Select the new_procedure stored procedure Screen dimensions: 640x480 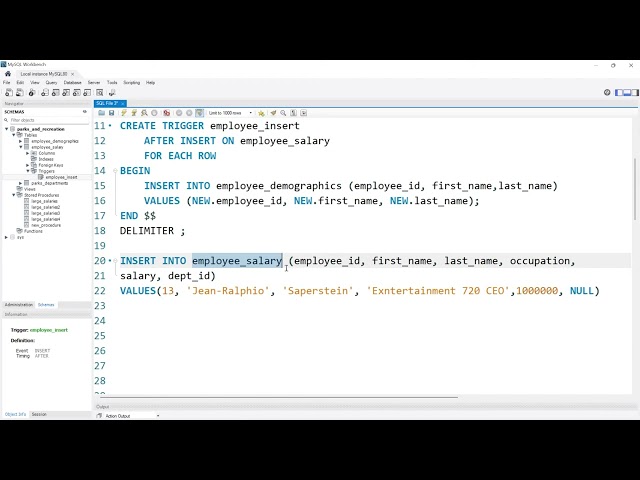point(46,225)
